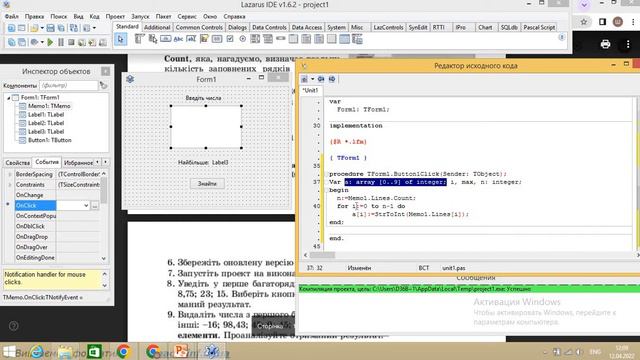Pick the TButton component in palette
The image size is (640, 360).
click(165, 39)
